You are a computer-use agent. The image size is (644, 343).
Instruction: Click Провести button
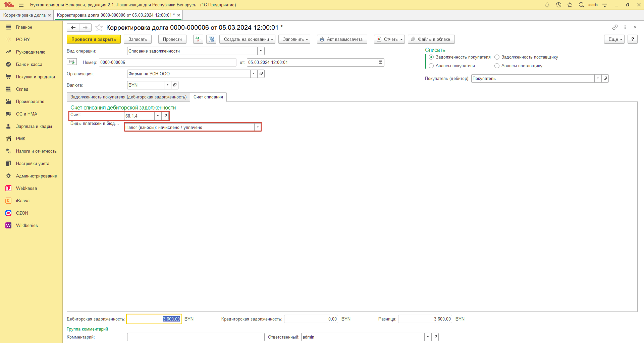[x=172, y=39]
